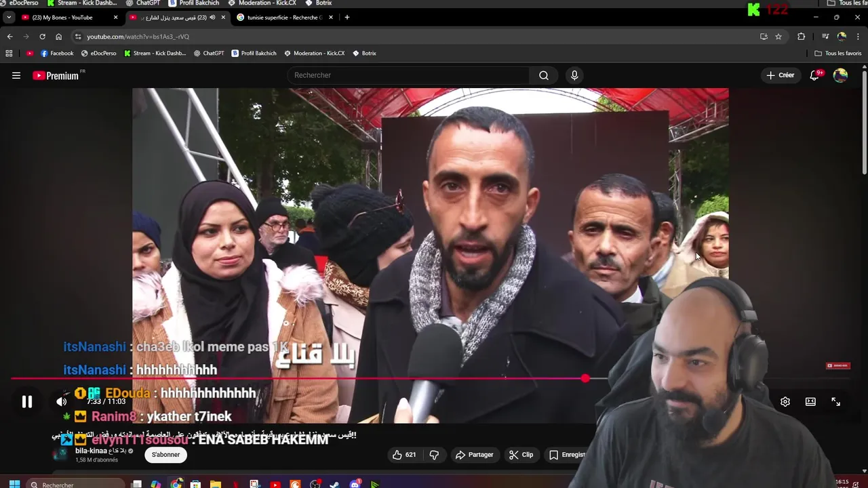Like the video with 621 likes
This screenshot has height=488, width=868.
click(404, 455)
